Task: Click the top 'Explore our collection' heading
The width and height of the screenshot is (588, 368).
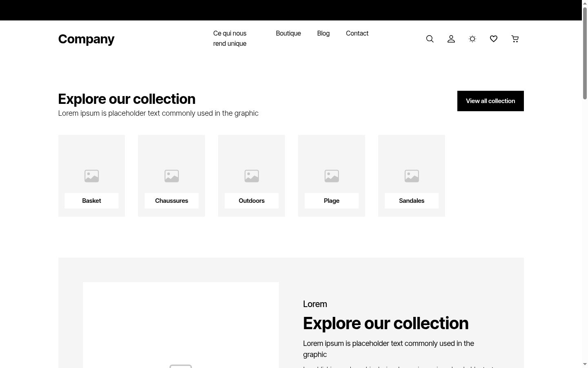Action: pos(127,99)
